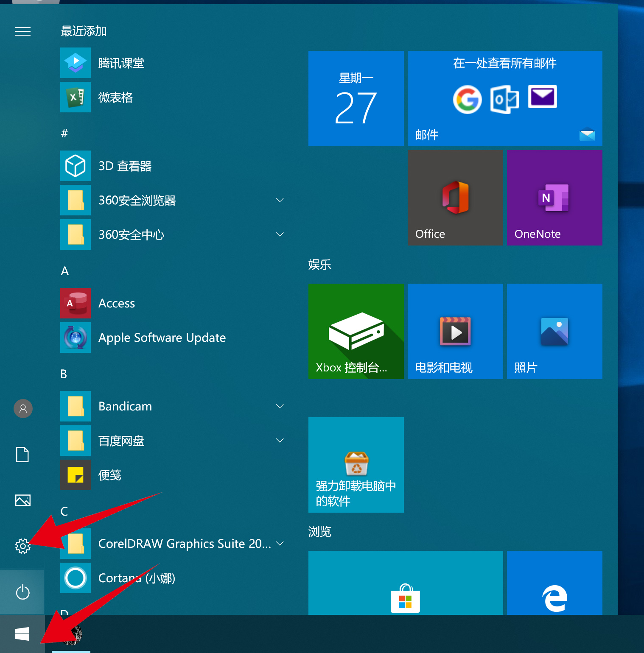Click the 娱乐 tile group title
Viewport: 644px width, 653px height.
pyautogui.click(x=319, y=265)
